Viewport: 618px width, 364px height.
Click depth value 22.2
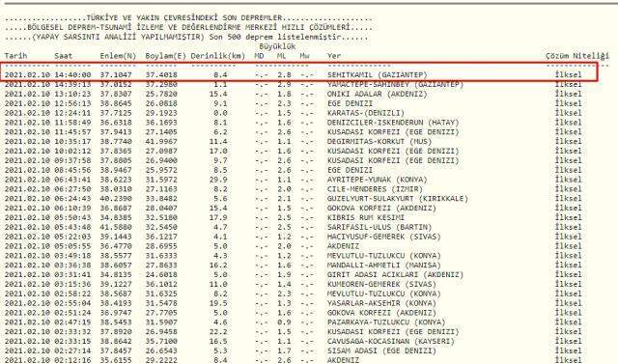pyautogui.click(x=218, y=331)
